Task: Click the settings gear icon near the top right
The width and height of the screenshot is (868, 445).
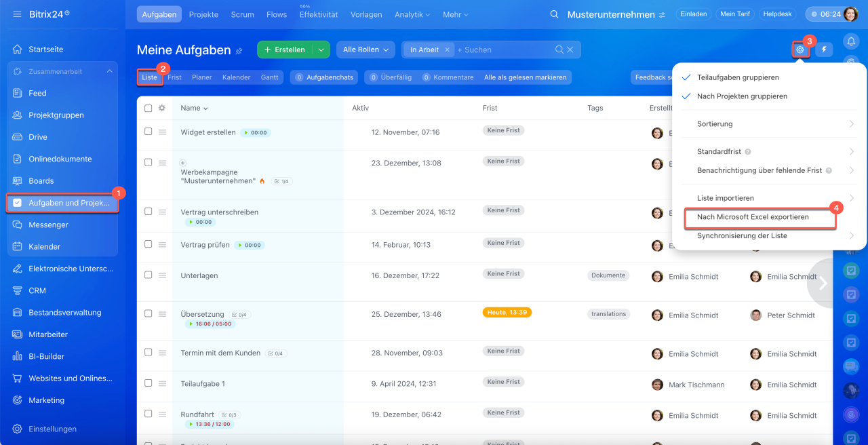Action: click(x=800, y=50)
